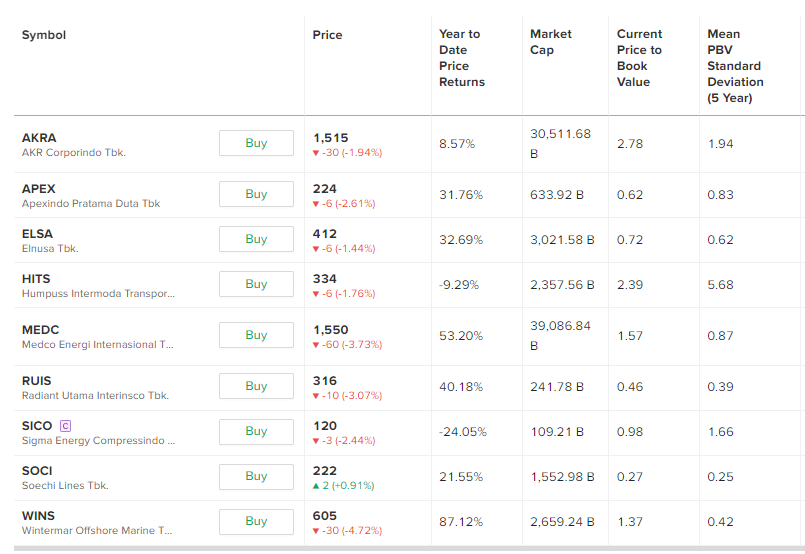Open the SICO stock symbol
This screenshot has width=805, height=554.
click(37, 426)
